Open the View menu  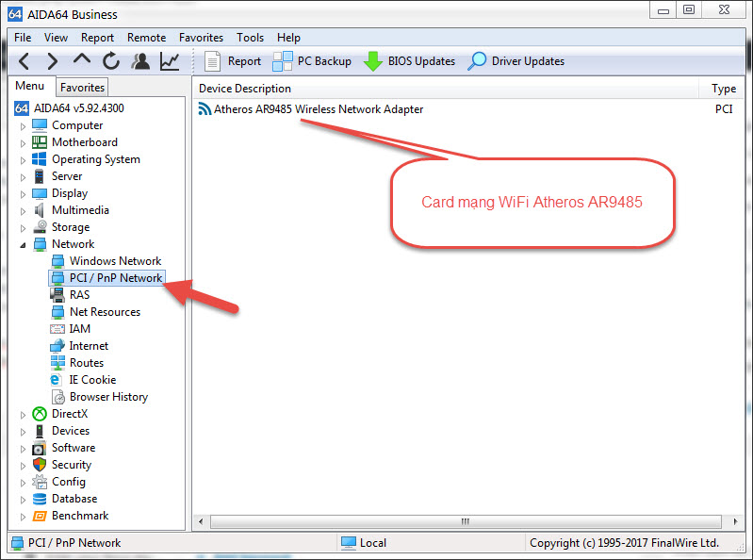click(x=56, y=38)
